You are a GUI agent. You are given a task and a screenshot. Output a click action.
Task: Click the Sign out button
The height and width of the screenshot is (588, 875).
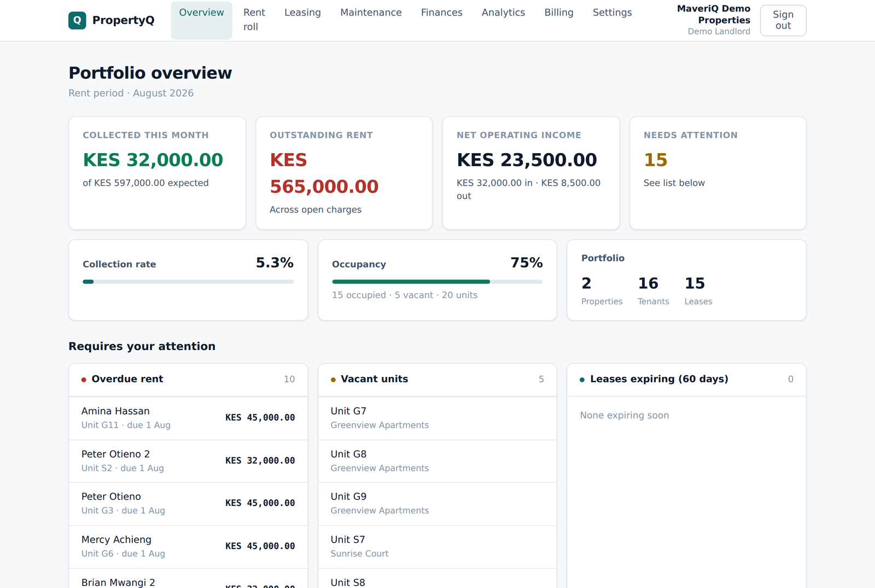pos(783,20)
